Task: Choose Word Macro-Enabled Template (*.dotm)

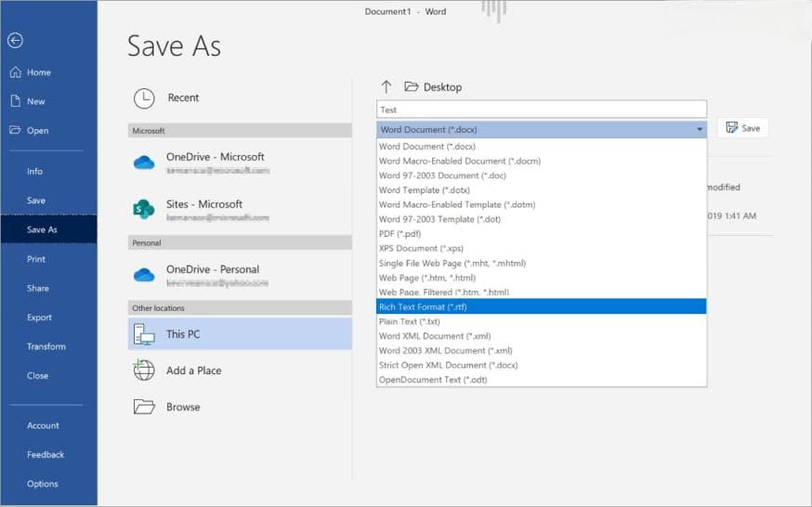Action: (x=542, y=204)
